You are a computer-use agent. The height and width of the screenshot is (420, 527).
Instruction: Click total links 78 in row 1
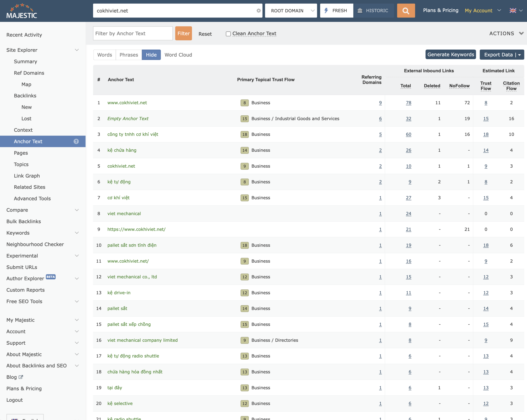click(x=408, y=103)
